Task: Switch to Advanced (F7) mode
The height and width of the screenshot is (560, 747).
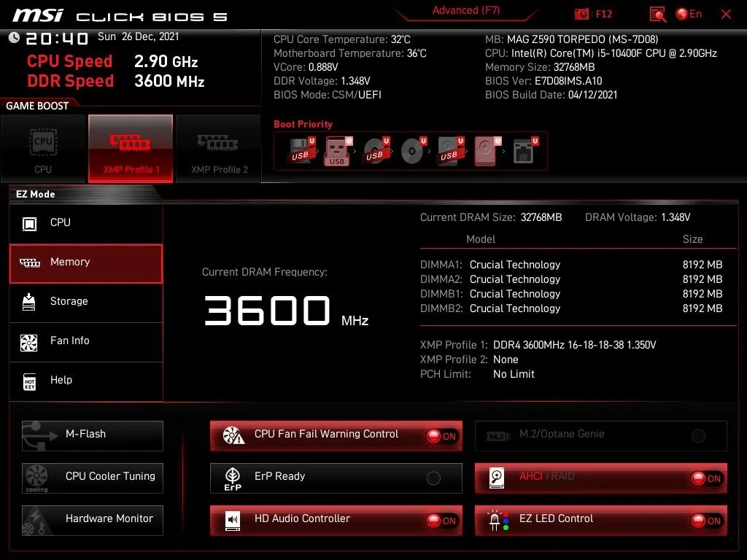Action: 466,10
